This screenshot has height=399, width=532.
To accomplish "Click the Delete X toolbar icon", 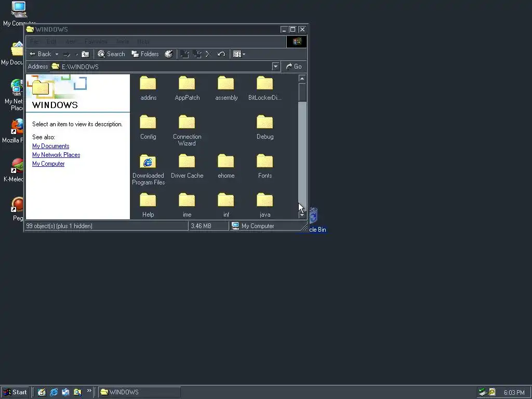I will click(x=209, y=54).
